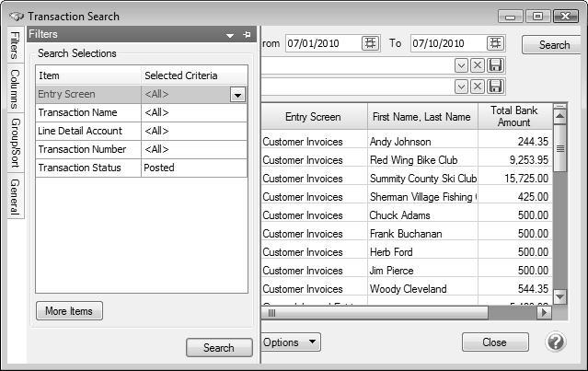
Task: Switch to the Columns side tab
Action: click(15, 89)
